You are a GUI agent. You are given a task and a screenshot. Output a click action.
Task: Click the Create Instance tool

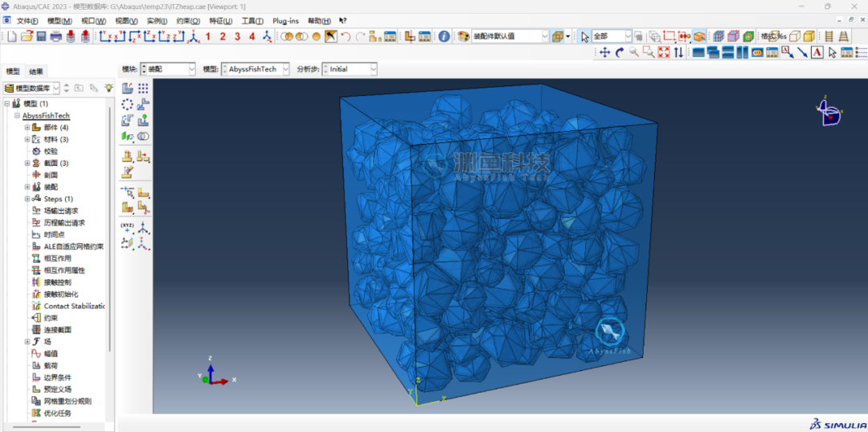[x=127, y=88]
